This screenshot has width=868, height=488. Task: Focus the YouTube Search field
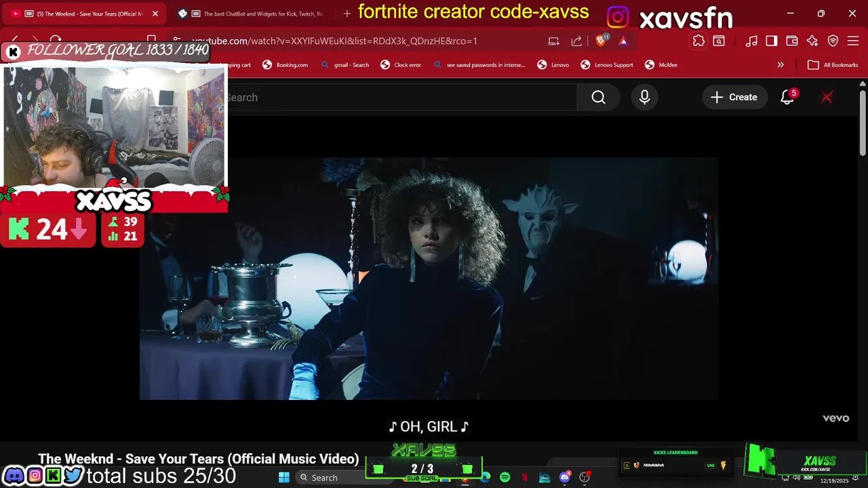coord(400,97)
